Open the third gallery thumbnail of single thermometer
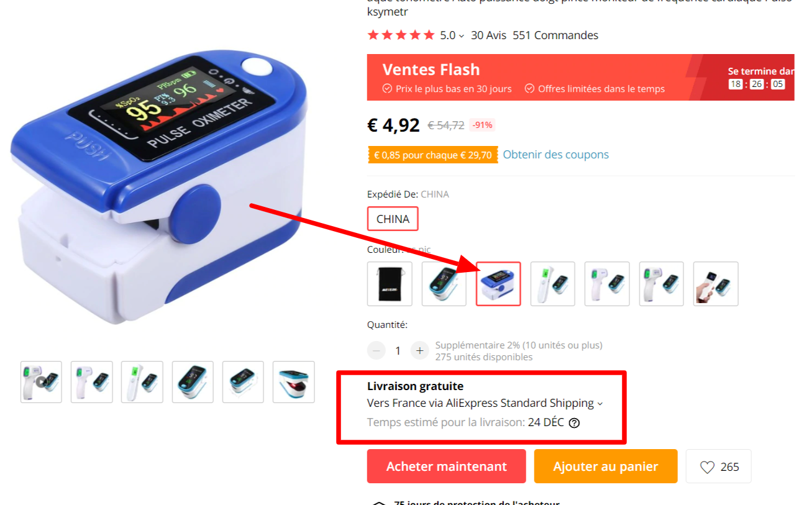Screen dimensions: 812x505 click(x=142, y=382)
